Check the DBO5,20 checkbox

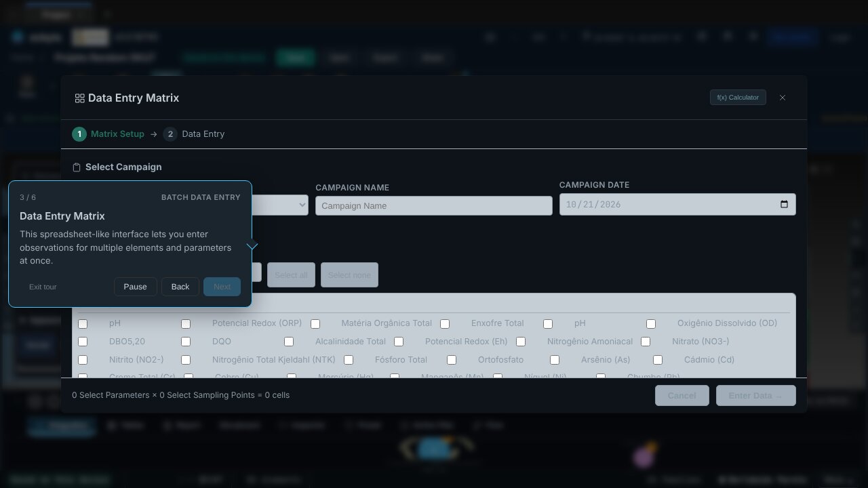[83, 342]
